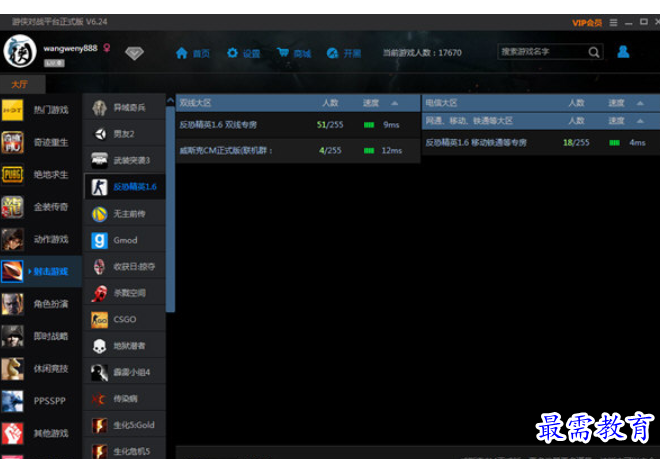Open the 首页 home page
This screenshot has height=459, width=660.
click(x=192, y=53)
